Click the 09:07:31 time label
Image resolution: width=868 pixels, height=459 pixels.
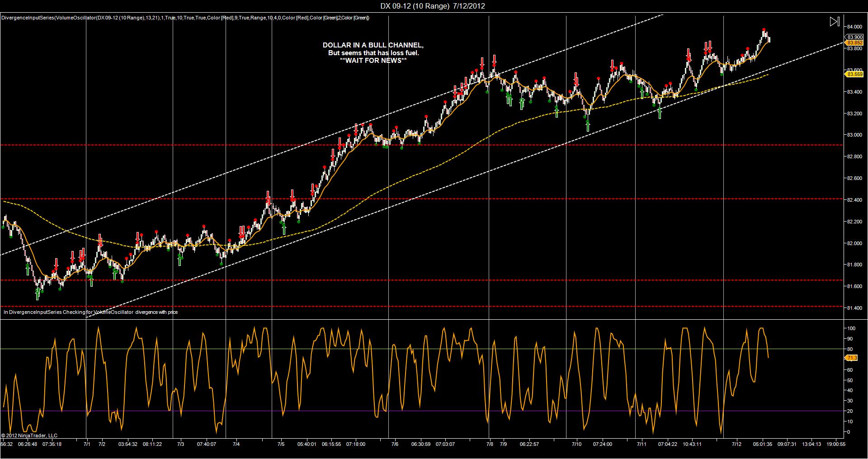[x=787, y=444]
